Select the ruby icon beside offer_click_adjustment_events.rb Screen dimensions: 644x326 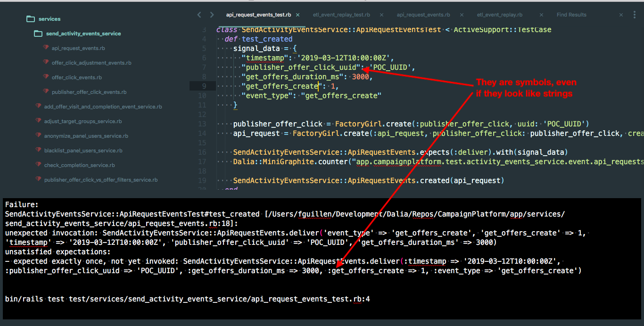(46, 62)
